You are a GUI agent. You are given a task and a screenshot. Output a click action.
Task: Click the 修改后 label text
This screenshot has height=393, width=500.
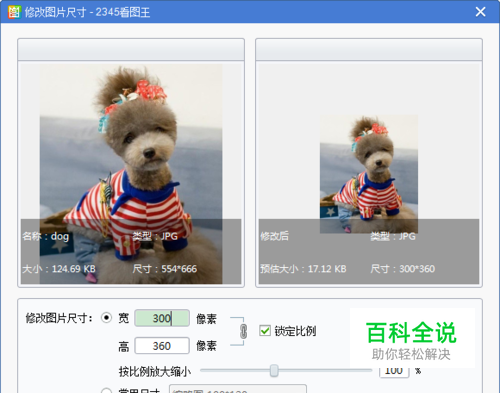point(274,236)
